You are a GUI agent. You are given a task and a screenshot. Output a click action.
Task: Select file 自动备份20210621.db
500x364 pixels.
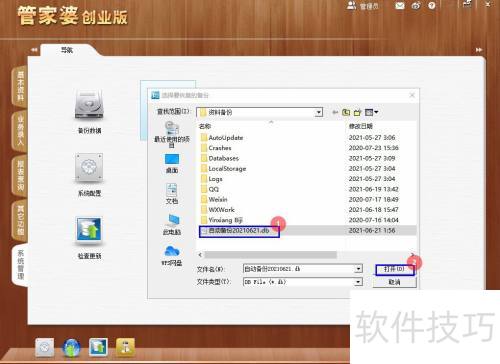coord(239,231)
